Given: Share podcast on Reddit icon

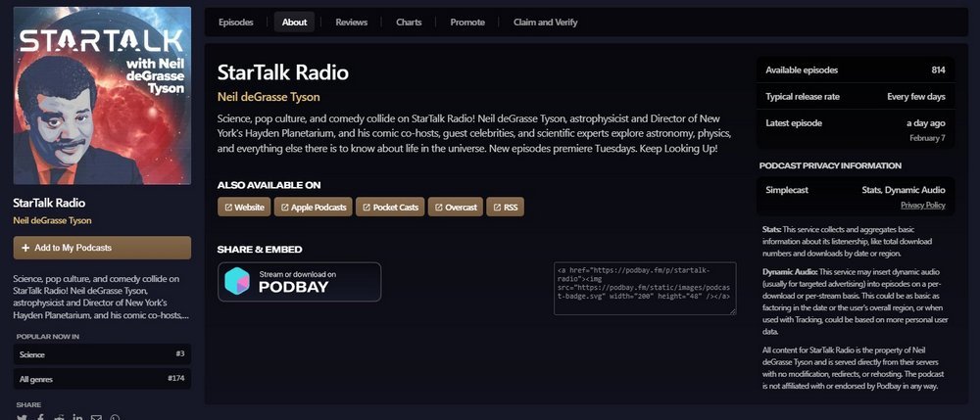Looking at the screenshot, I should [x=59, y=417].
